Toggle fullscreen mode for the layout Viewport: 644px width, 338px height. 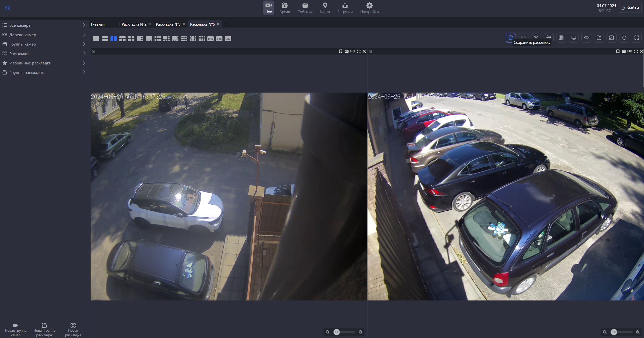pyautogui.click(x=637, y=37)
